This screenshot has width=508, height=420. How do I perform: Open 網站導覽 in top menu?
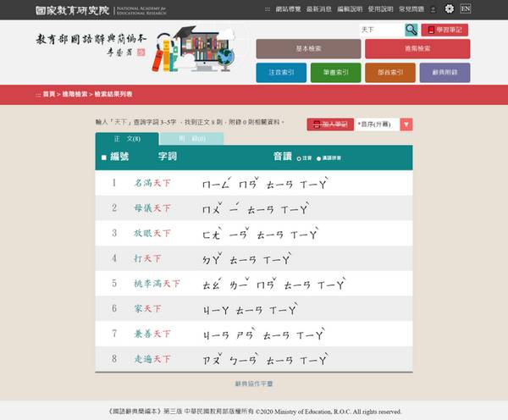coord(288,9)
